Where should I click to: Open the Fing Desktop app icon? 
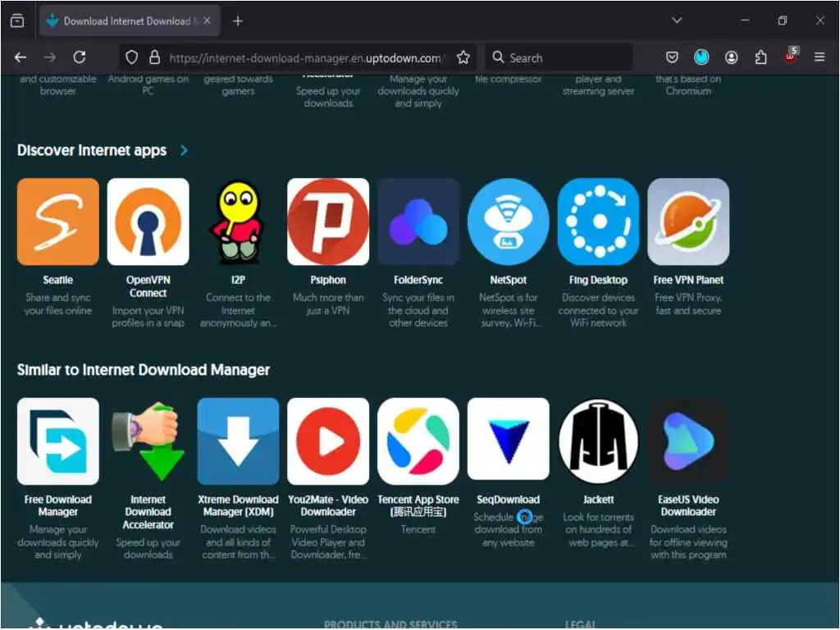click(x=598, y=221)
